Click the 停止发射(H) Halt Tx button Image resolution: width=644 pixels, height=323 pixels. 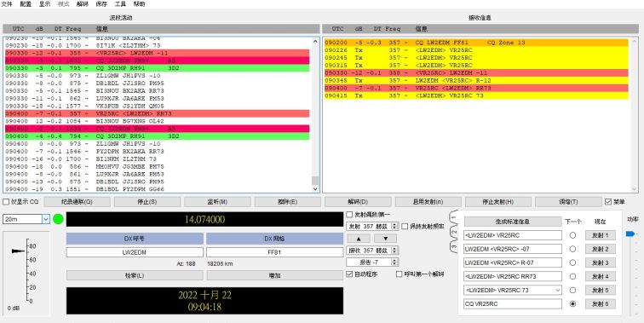[x=498, y=202]
